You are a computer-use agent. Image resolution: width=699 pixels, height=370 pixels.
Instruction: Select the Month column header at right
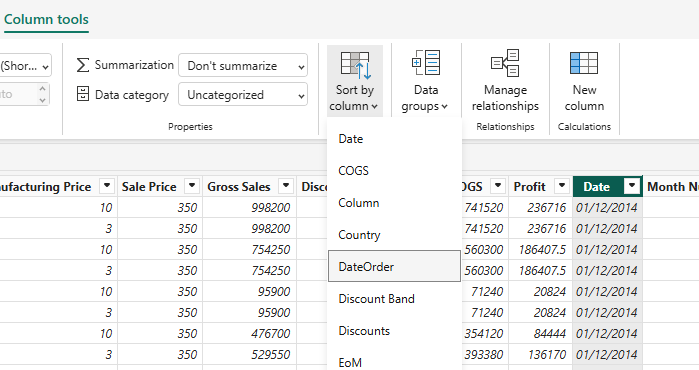tap(672, 187)
